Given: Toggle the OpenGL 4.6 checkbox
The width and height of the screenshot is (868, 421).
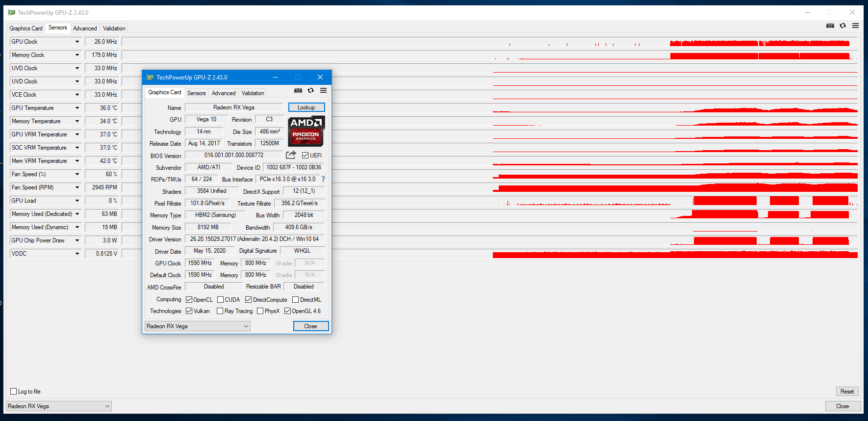Looking at the screenshot, I should point(287,311).
